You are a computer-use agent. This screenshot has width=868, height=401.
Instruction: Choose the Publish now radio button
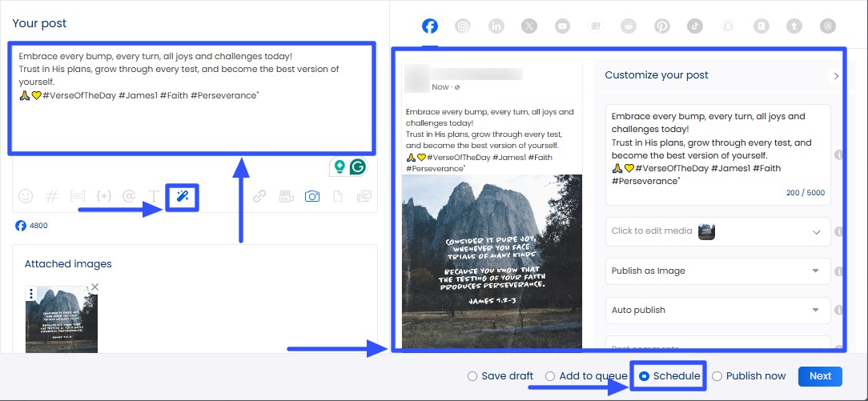717,376
